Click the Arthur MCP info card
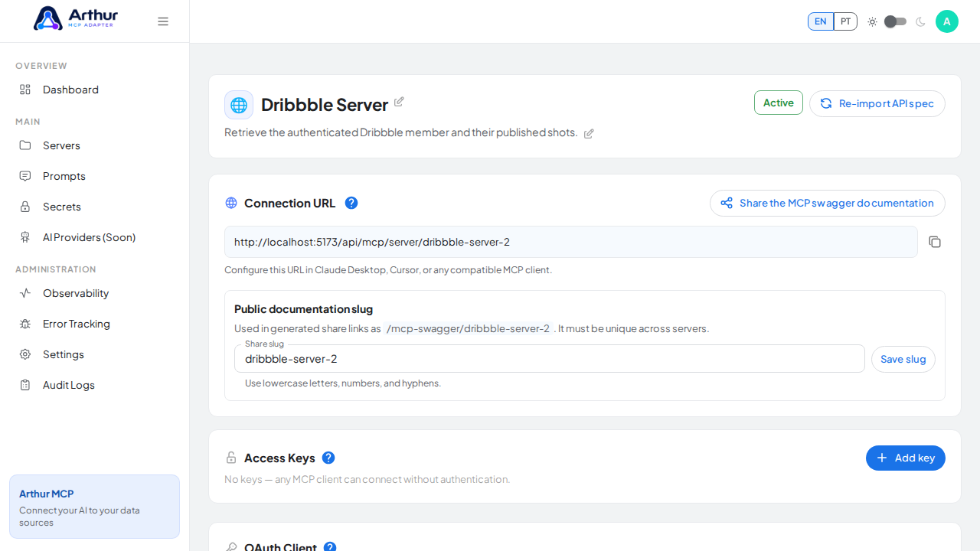The width and height of the screenshot is (980, 551). point(95,507)
